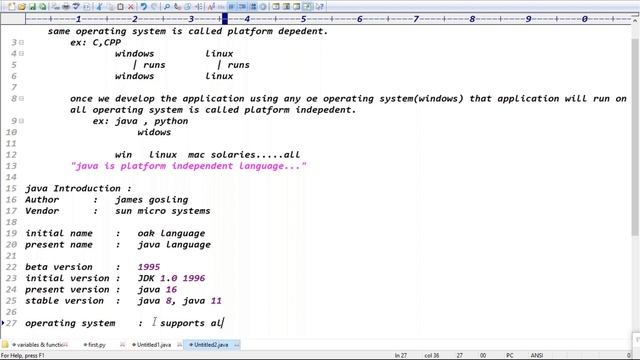Save the file with the Save icon

pyautogui.click(x=32, y=7)
